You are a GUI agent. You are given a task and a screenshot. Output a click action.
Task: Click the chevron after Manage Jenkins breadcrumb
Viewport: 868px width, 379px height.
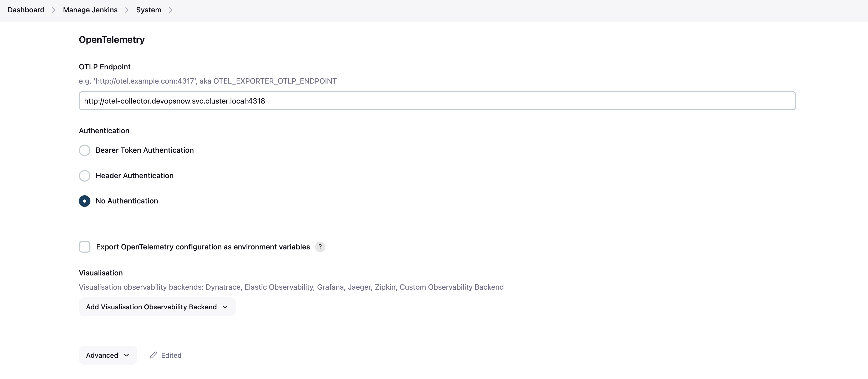pyautogui.click(x=127, y=10)
